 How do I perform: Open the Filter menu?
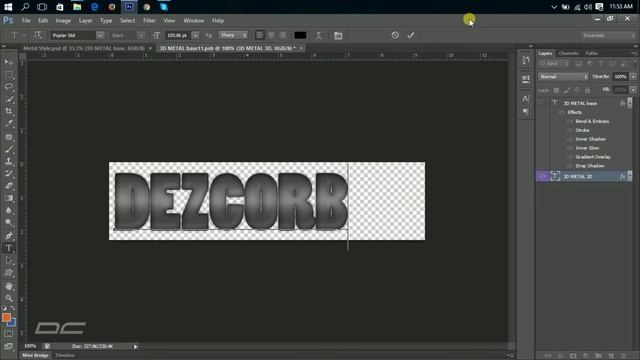149,20
